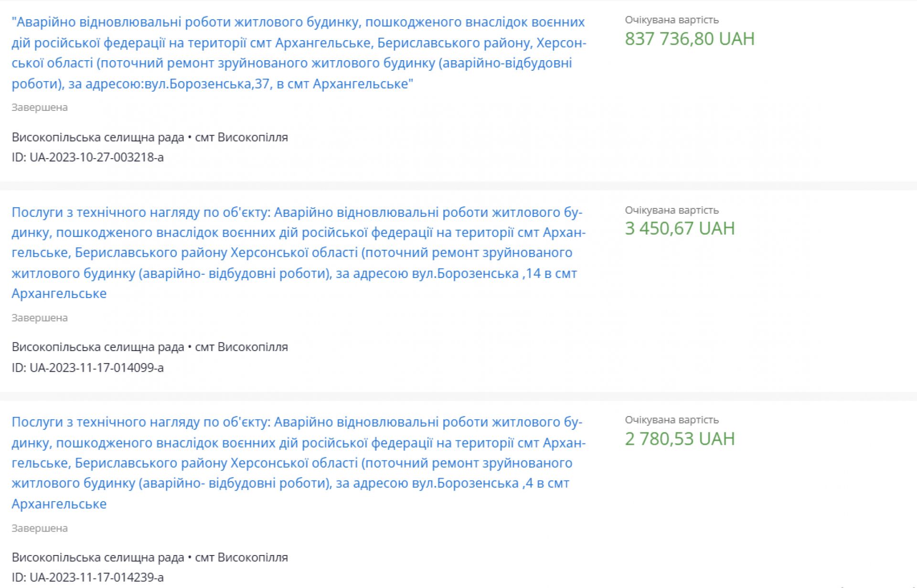Click Високопільська селищна рада above ID ending 014239-a
Screen dimensions: 917x588
tap(98, 557)
